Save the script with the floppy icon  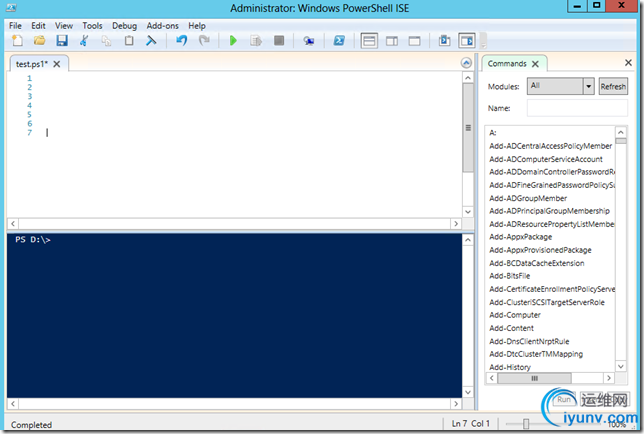(x=62, y=41)
